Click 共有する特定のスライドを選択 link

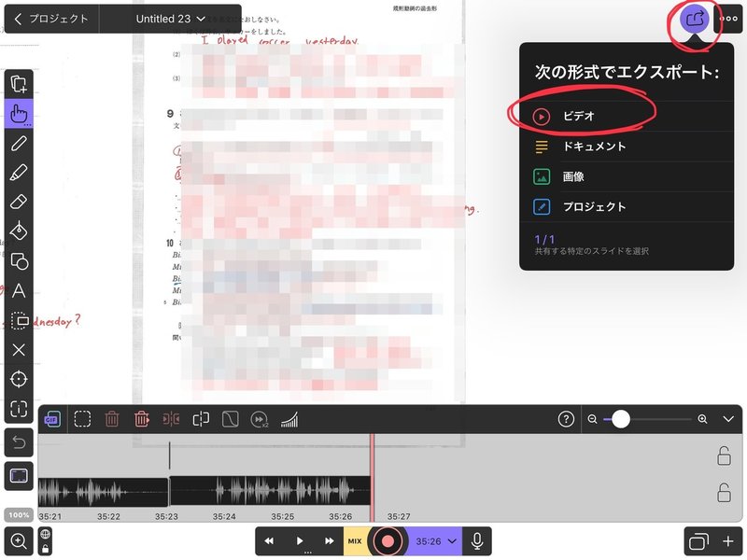tap(590, 249)
